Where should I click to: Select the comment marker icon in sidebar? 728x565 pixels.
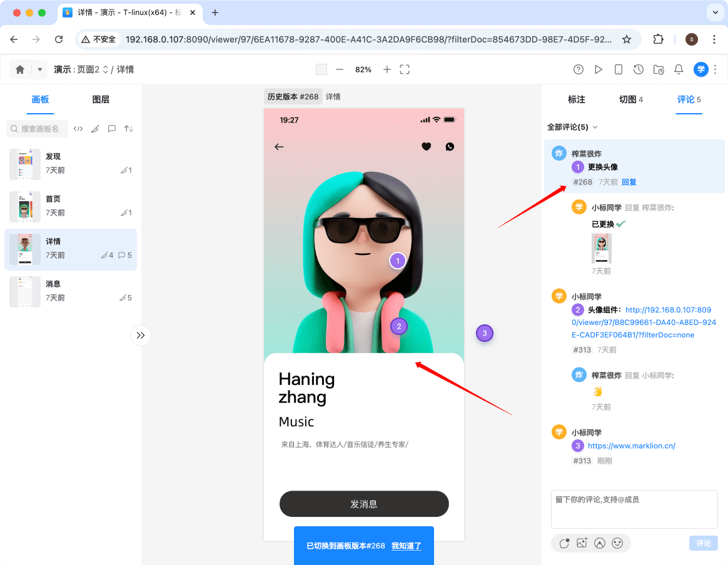click(111, 128)
